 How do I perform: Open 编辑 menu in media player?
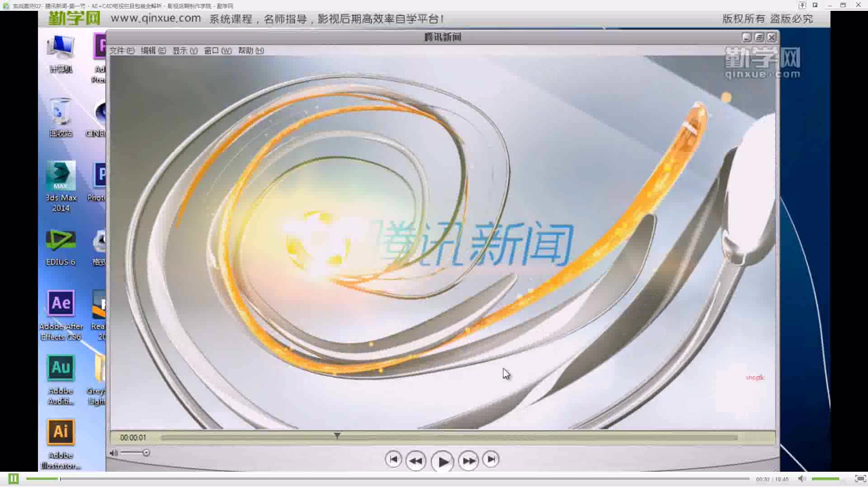click(x=151, y=50)
